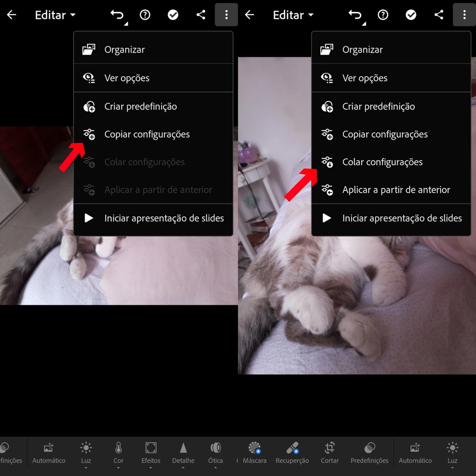Open Luz panel on left toolbar
Image resolution: width=476 pixels, height=476 pixels.
[86, 453]
